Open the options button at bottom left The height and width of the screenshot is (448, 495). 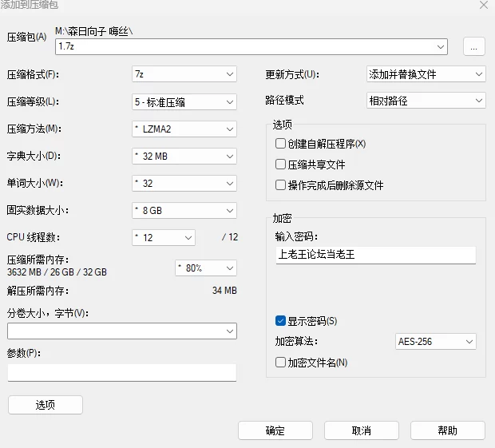(46, 405)
